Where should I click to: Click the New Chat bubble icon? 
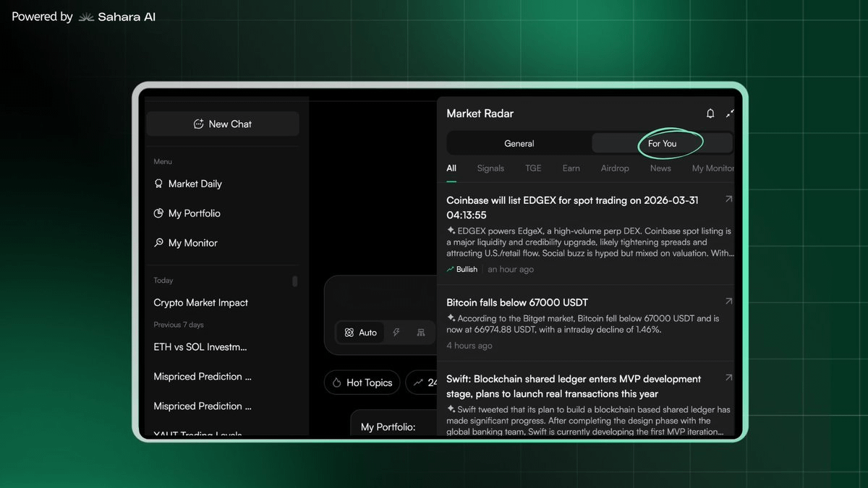(x=198, y=124)
